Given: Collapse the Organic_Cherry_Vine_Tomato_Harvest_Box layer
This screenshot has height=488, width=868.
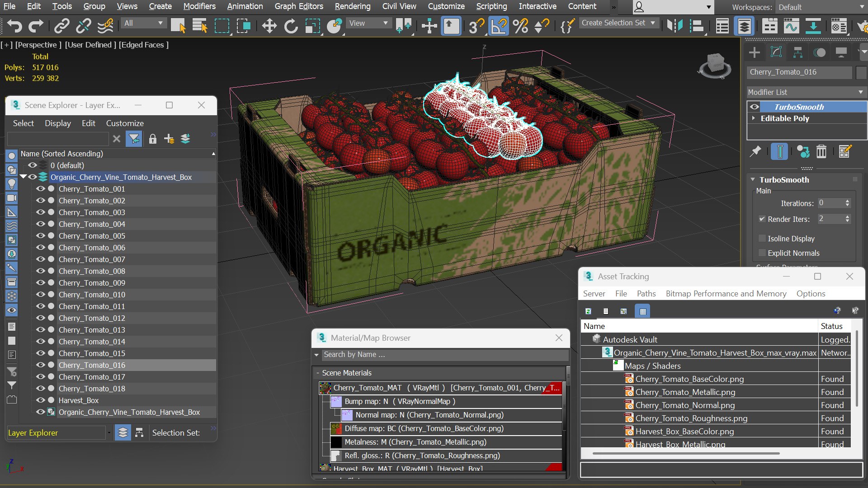Looking at the screenshot, I should (23, 177).
